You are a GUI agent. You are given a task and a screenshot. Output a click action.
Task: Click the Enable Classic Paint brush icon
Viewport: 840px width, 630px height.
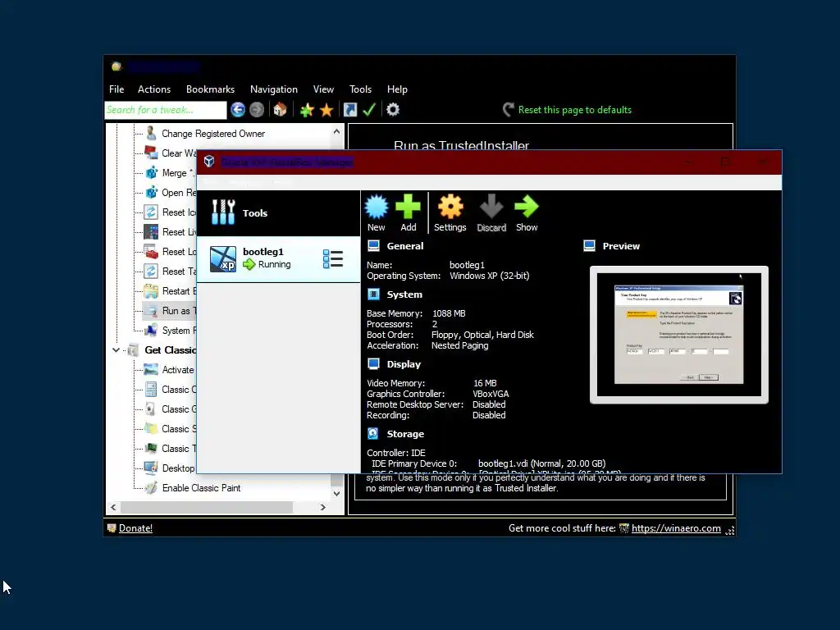coord(151,487)
